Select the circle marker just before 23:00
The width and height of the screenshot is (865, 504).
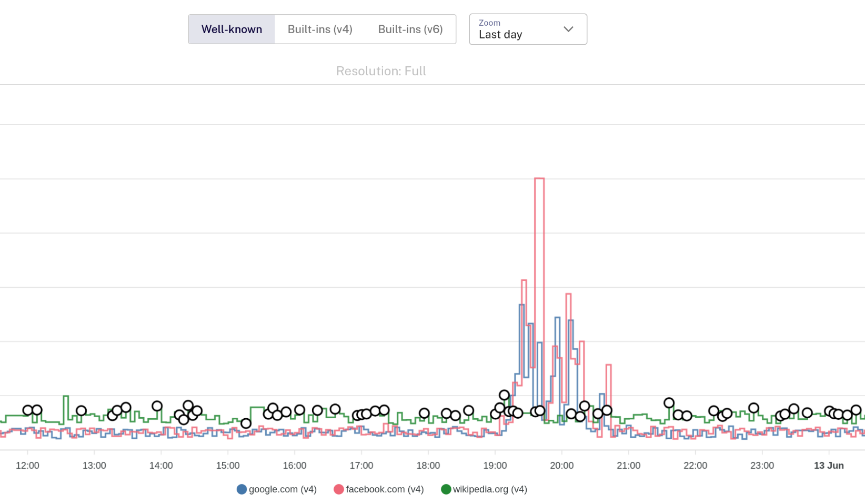coord(753,408)
